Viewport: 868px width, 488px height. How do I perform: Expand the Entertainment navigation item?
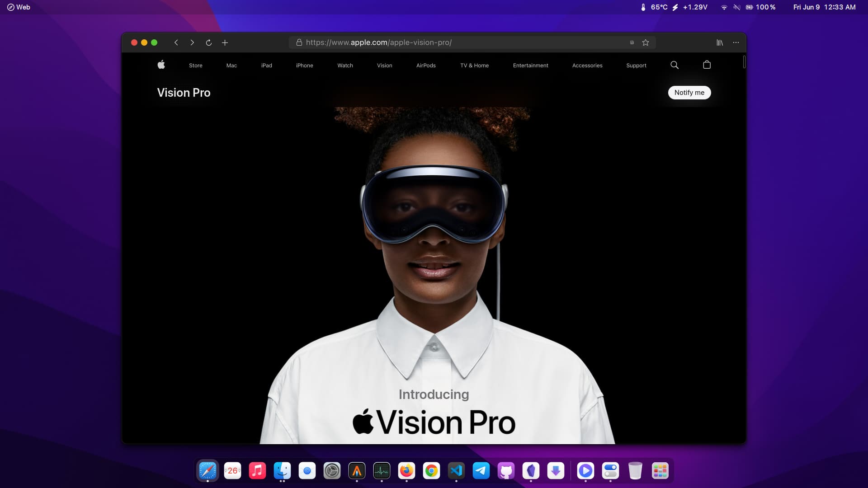point(530,66)
